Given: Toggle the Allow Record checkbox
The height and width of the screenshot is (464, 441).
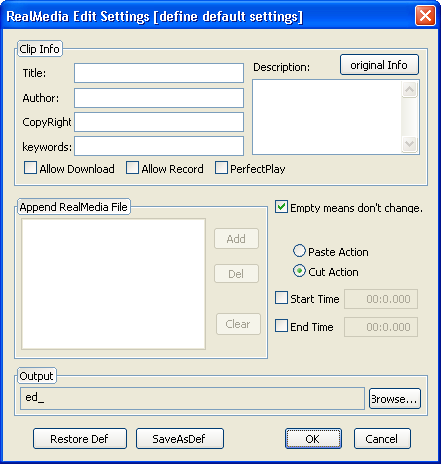Looking at the screenshot, I should (132, 168).
